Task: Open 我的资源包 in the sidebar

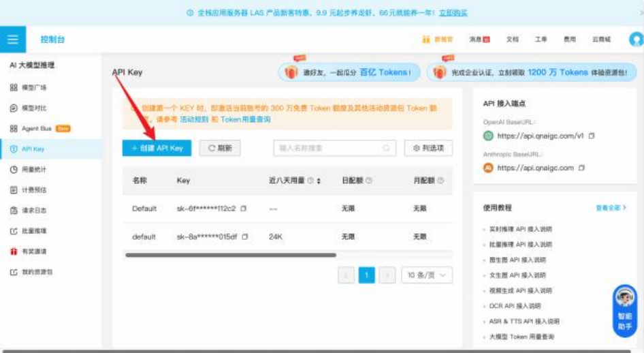Action: (x=31, y=272)
